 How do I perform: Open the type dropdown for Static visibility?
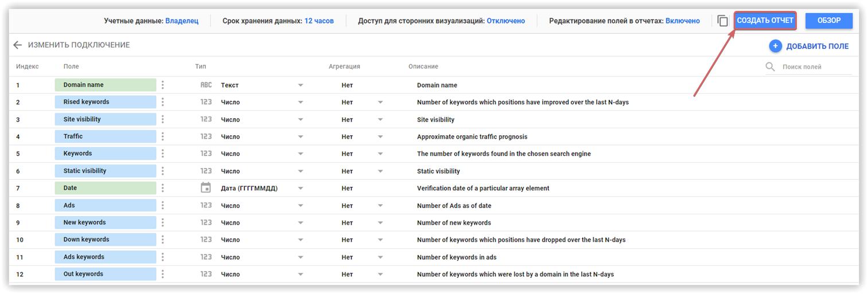point(301,171)
